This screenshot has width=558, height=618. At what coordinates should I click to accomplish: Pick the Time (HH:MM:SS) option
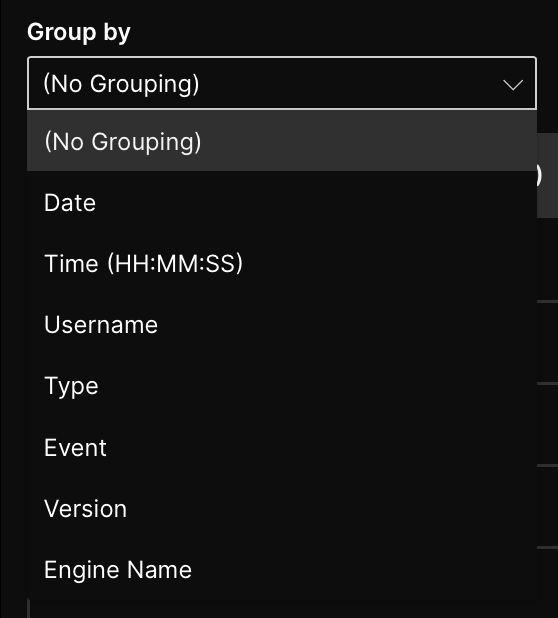tap(282, 263)
